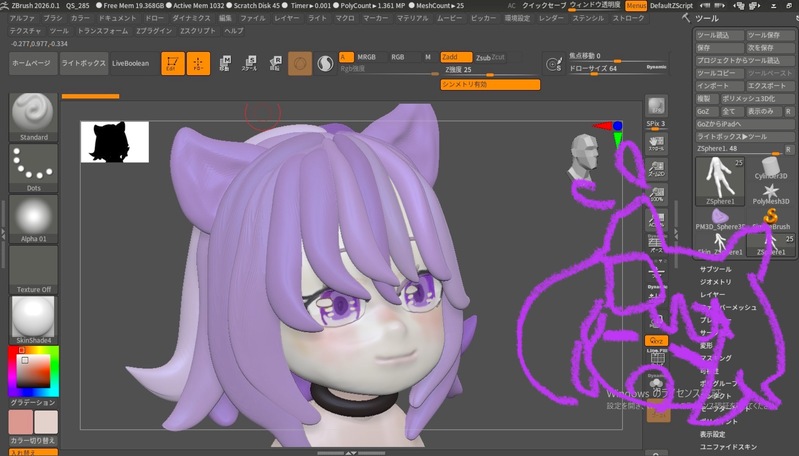Click the Persp (パース) grid icon
This screenshot has width=799, height=456.
656,245
